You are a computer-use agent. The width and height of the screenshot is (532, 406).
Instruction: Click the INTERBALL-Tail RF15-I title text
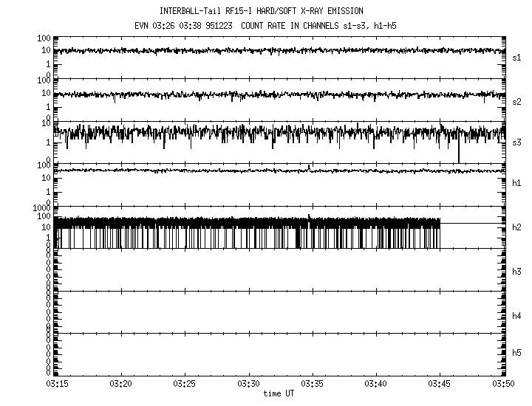[271, 11]
